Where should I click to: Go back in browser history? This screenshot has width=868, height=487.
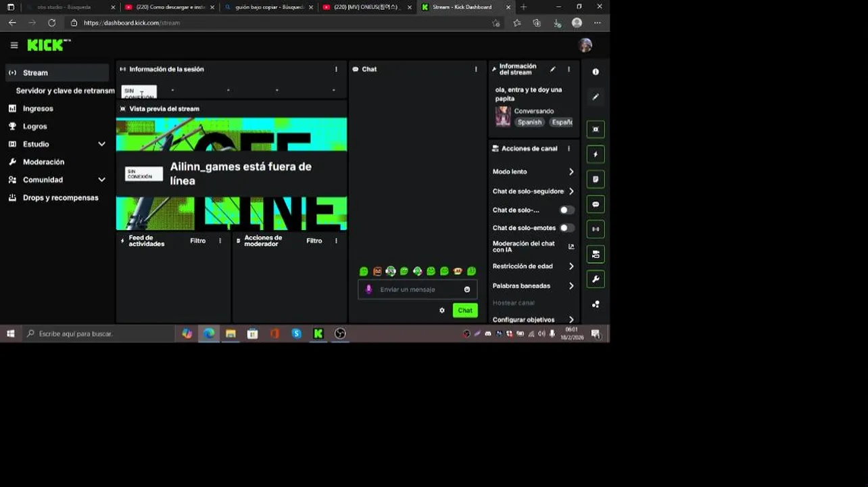[12, 22]
